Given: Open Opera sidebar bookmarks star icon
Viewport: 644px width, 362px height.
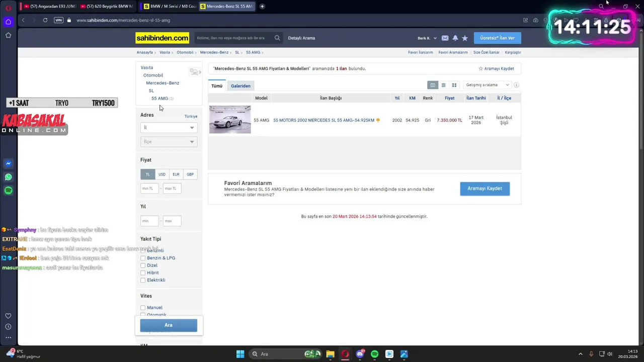Looking at the screenshot, I should pyautogui.click(x=8, y=35).
